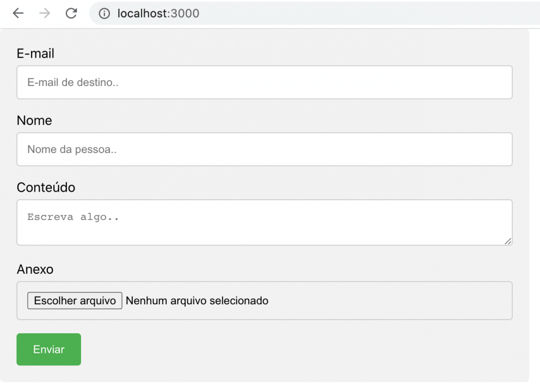Click into the Nome da pessoa field
This screenshot has width=540, height=392.
tap(265, 149)
